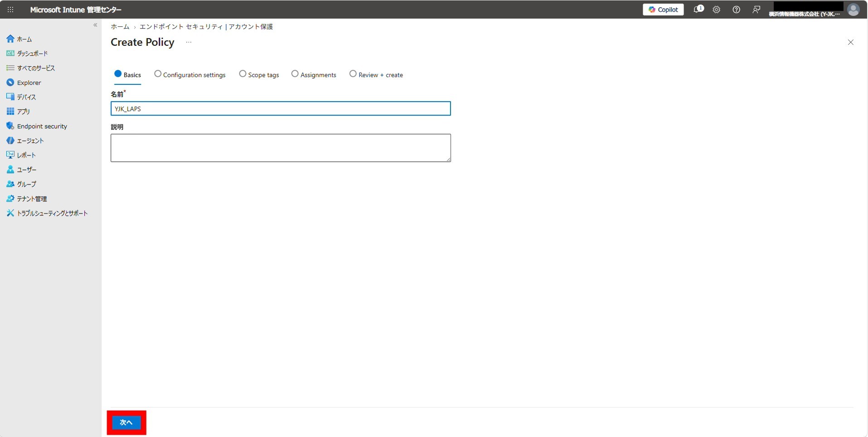Click into the 説明 description text area
Screen dimensions: 868x437
pos(281,148)
